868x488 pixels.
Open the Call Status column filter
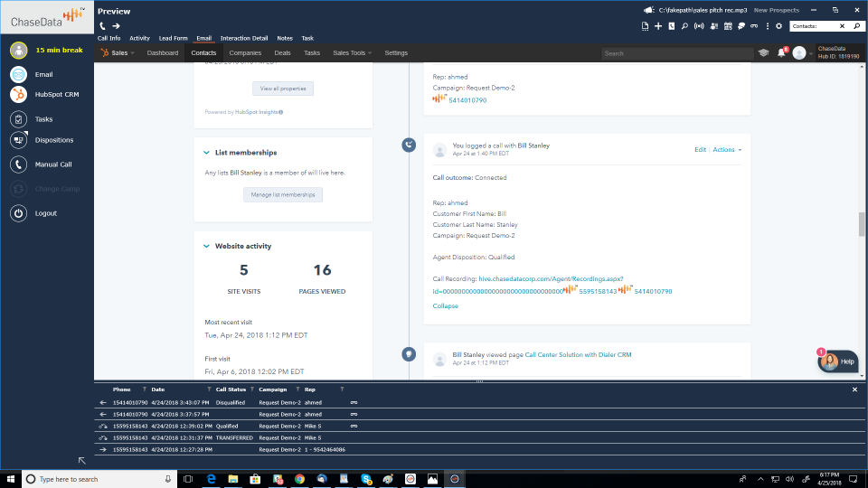pos(252,389)
